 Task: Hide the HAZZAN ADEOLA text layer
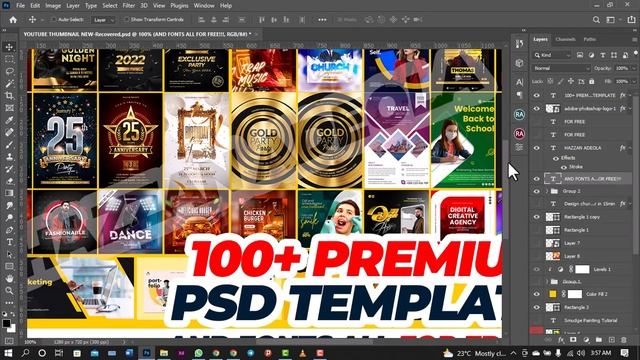click(x=537, y=148)
